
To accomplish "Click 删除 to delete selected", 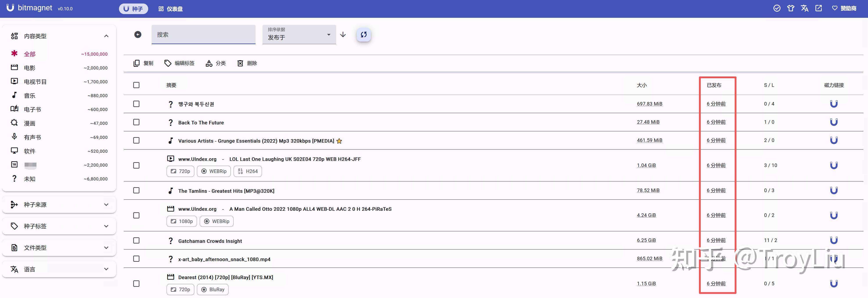I will coord(247,63).
